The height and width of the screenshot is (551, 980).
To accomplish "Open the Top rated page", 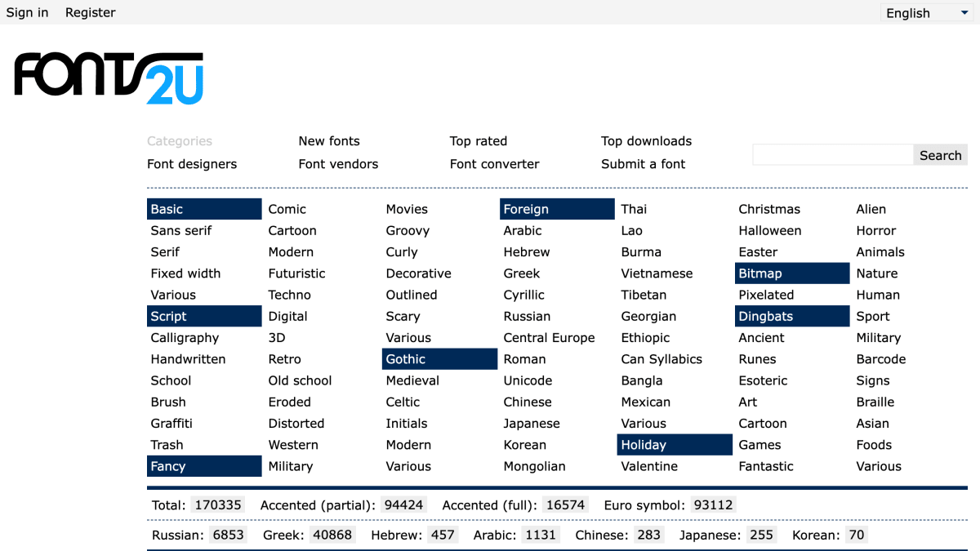I will click(x=479, y=141).
